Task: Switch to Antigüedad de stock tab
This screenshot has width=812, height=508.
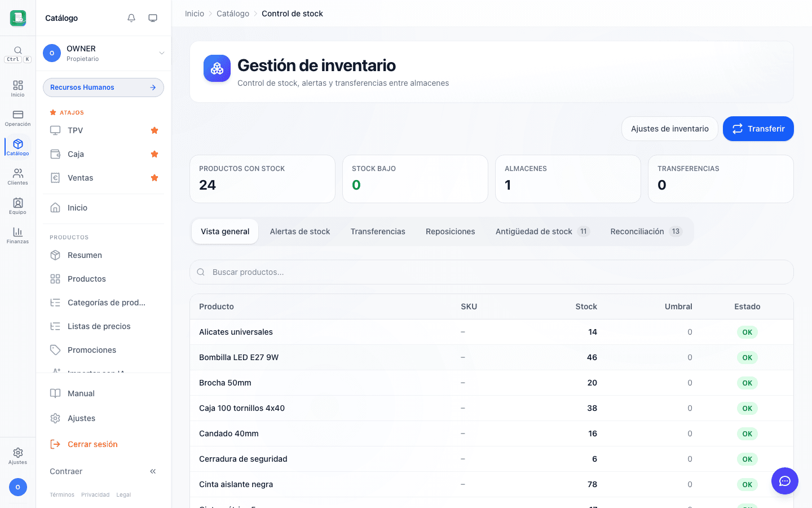Action: tap(542, 231)
